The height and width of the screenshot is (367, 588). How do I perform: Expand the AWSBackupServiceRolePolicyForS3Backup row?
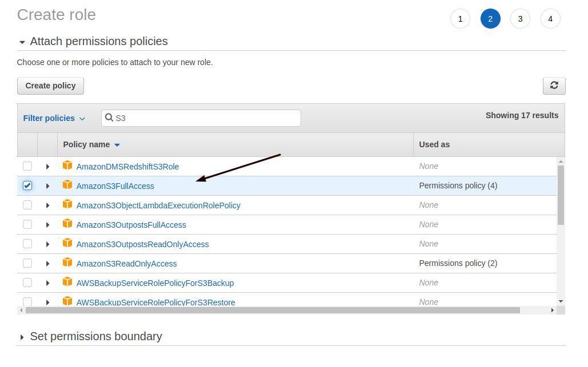click(x=47, y=283)
